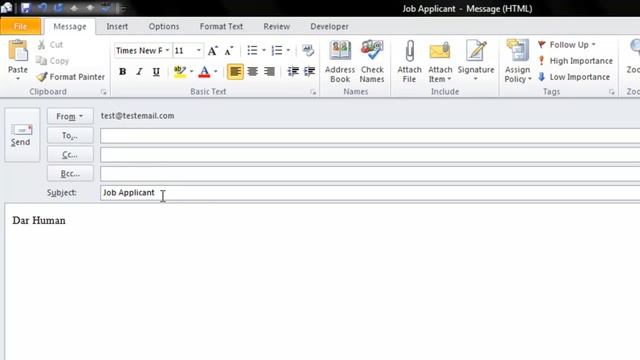Click the Cut scissors command

pyautogui.click(x=50, y=44)
